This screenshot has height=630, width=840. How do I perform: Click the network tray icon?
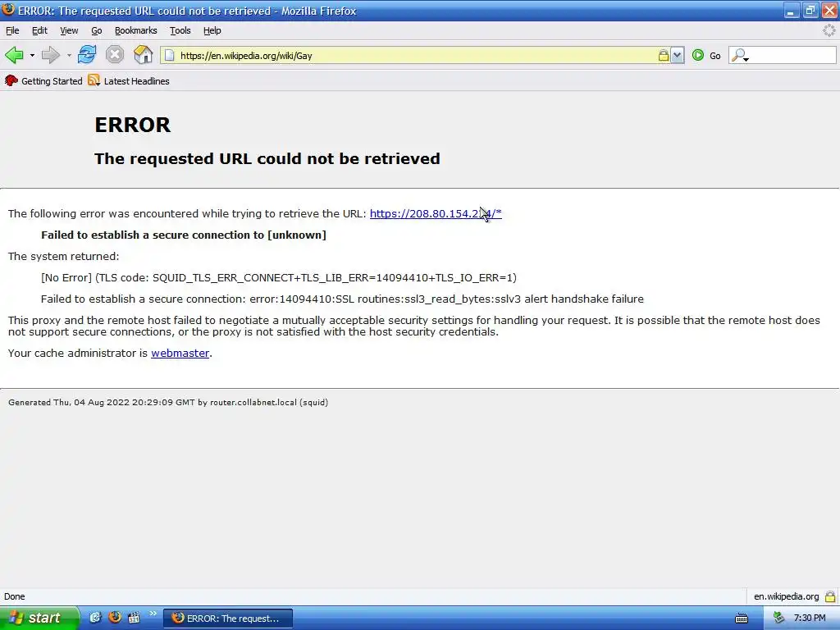[778, 619]
